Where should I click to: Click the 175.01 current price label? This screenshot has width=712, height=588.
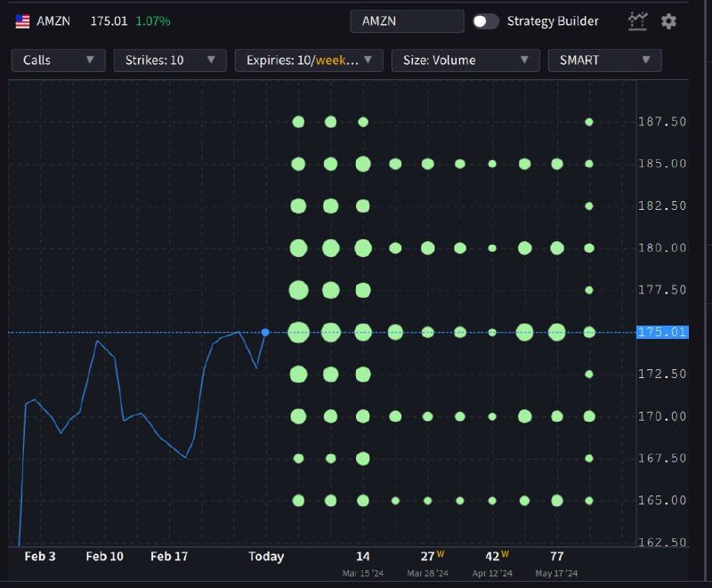tap(662, 332)
